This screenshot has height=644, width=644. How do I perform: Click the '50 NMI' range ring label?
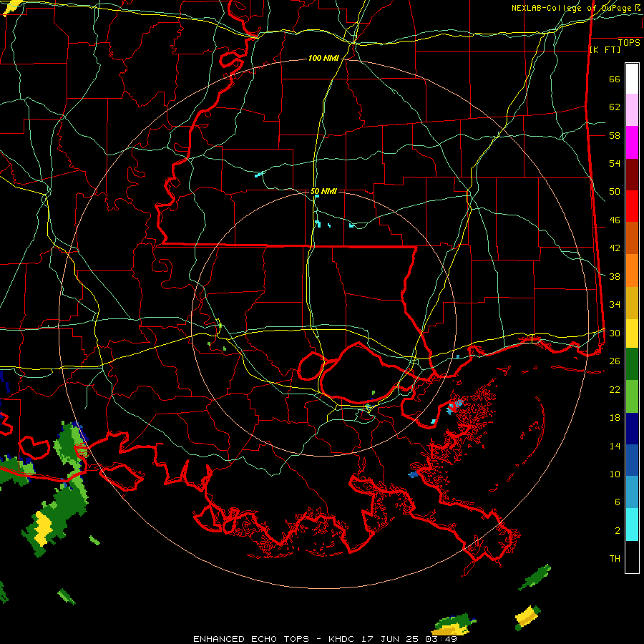pos(323,191)
